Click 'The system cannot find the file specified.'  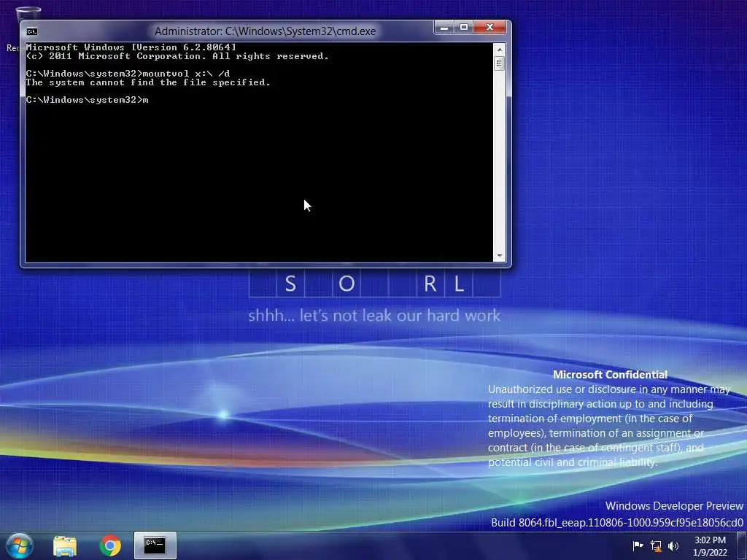click(x=148, y=82)
